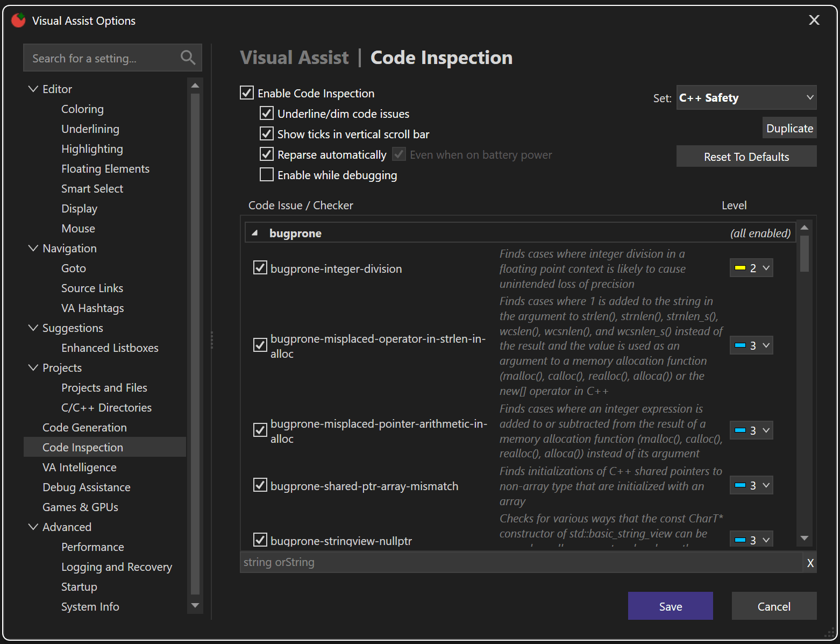
Task: Select Code Inspection in the tree
Action: pyautogui.click(x=105, y=447)
